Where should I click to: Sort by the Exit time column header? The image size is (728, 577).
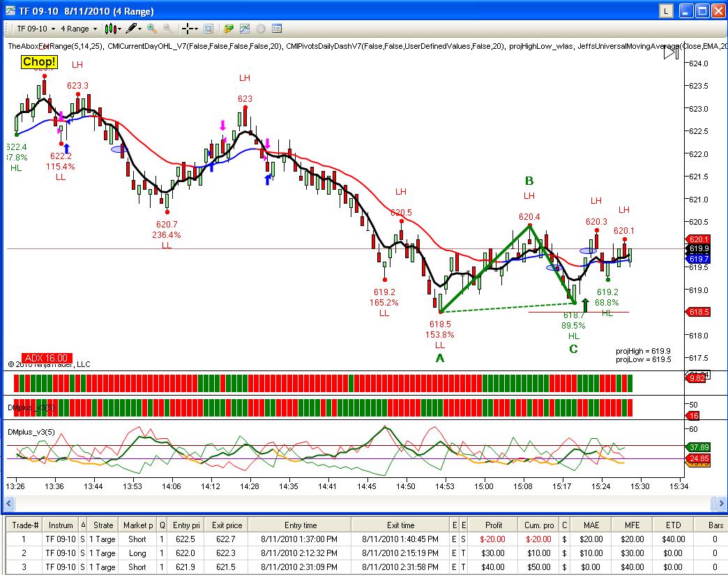tap(401, 525)
